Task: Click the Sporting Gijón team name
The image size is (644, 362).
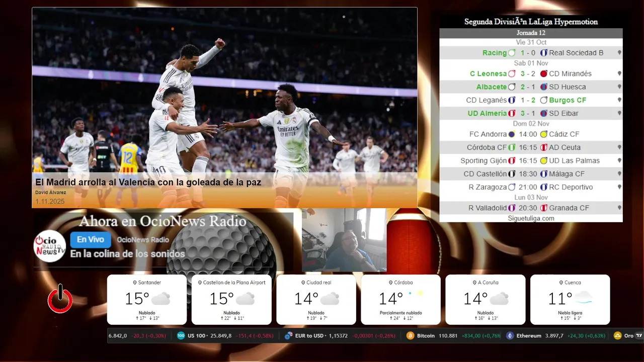Action: pos(484,161)
